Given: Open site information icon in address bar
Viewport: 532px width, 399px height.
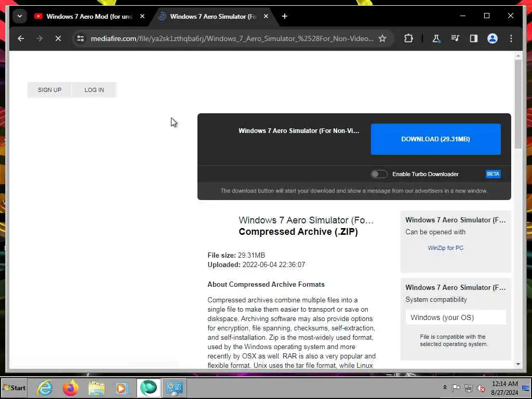Looking at the screenshot, I should click(x=81, y=38).
